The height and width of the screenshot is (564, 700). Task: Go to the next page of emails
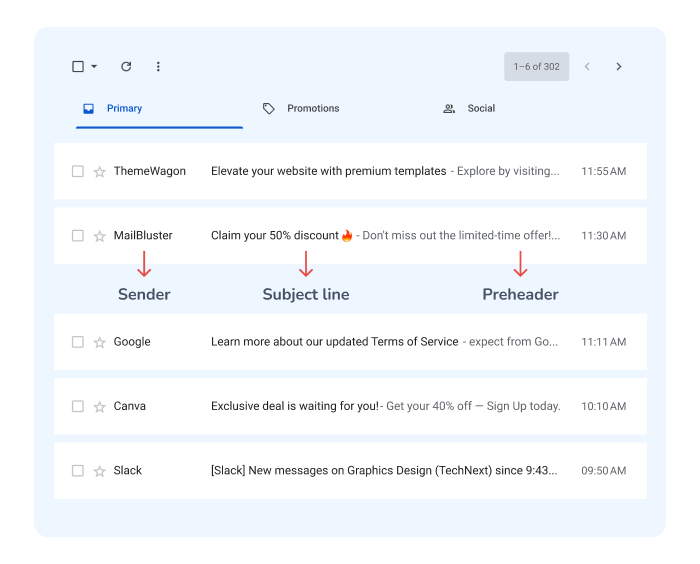tap(618, 67)
